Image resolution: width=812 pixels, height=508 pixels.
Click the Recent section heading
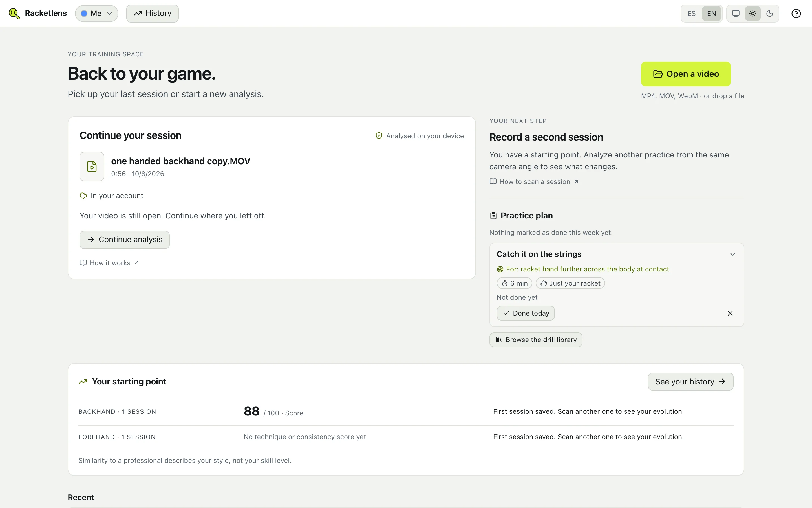[x=81, y=497]
